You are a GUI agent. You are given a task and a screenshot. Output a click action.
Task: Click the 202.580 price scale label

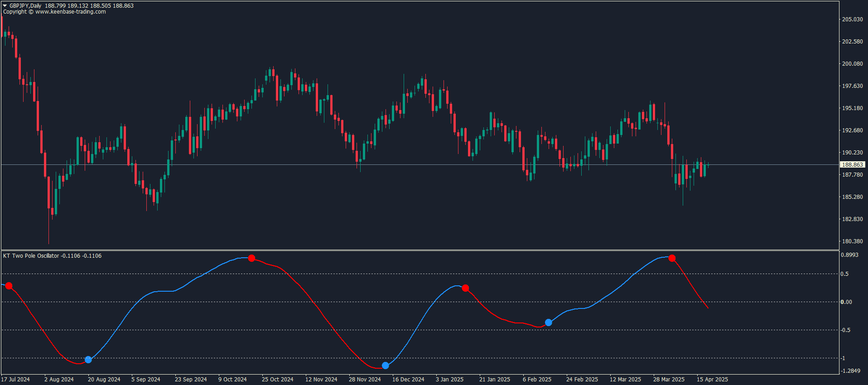(853, 42)
